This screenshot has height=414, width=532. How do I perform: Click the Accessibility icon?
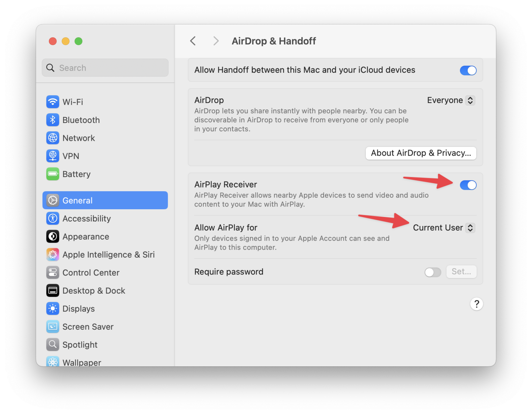pos(53,218)
